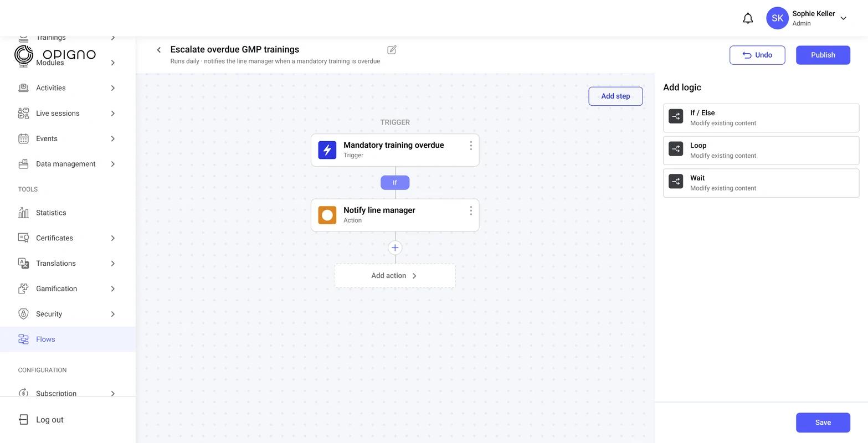This screenshot has height=443, width=868.
Task: Expand the Live sessions submenu chevron
Action: pos(112,114)
